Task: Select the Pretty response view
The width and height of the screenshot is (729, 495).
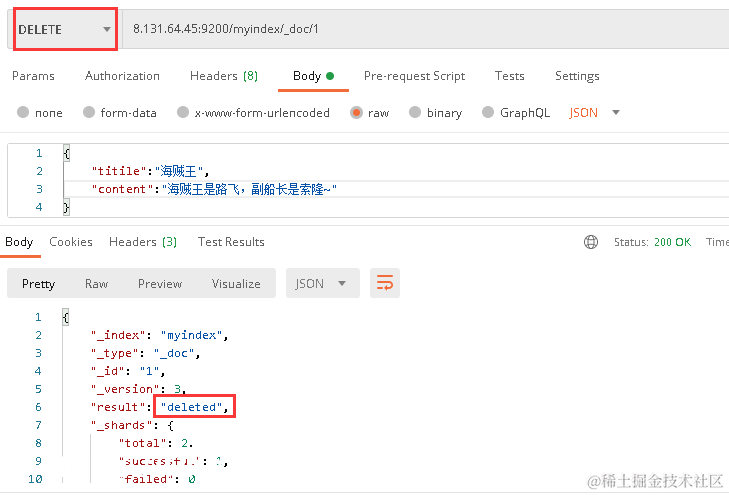Action: tap(39, 284)
